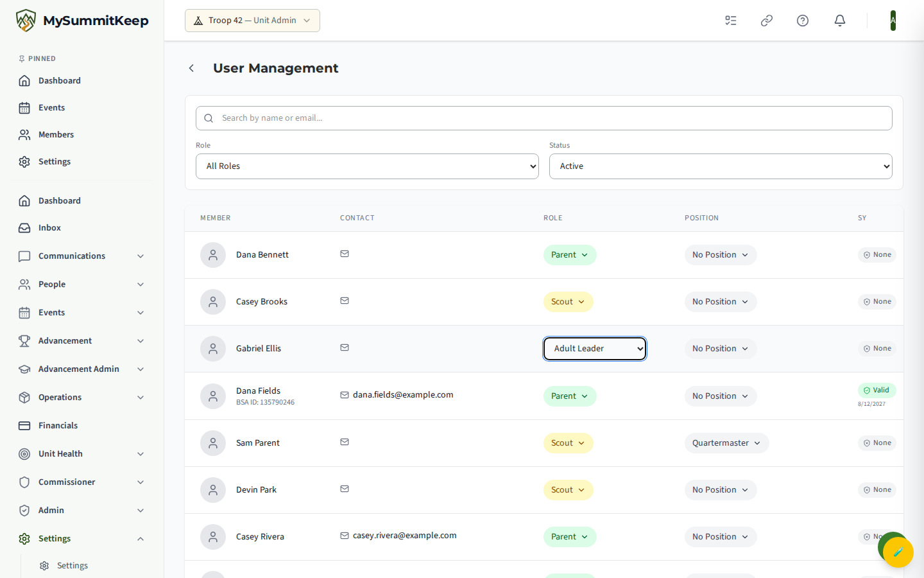Open Sam Parent's Quartermaster position dropdown
Image resolution: width=924 pixels, height=578 pixels.
(x=726, y=443)
